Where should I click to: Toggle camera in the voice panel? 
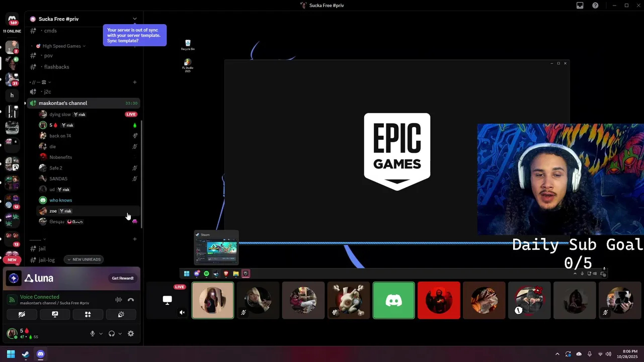click(x=22, y=314)
